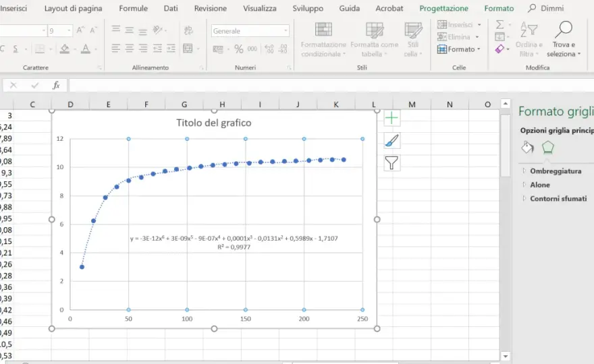Open chart styles paintbrush button
This screenshot has width=594, height=364.
tap(391, 141)
